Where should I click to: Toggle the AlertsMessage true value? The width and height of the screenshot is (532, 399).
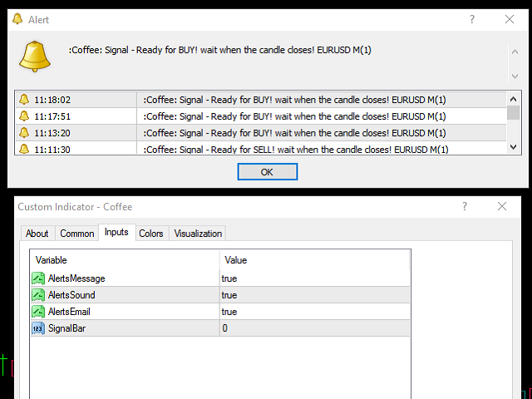[229, 278]
